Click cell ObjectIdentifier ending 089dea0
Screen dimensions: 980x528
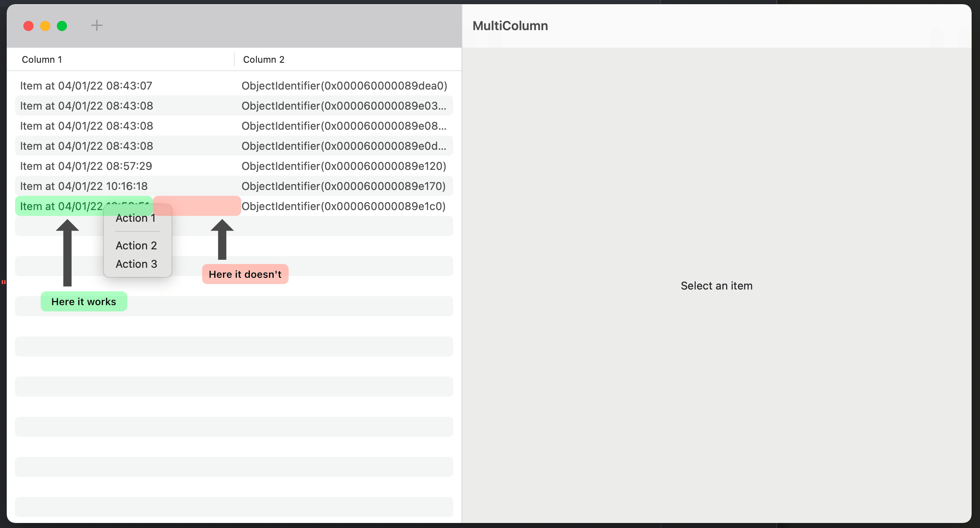pos(344,86)
